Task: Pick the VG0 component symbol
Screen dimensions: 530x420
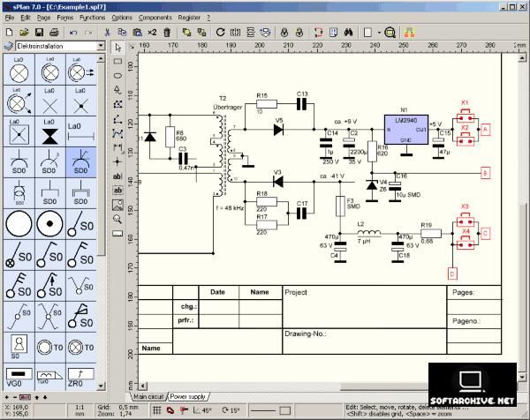Action: (x=19, y=377)
